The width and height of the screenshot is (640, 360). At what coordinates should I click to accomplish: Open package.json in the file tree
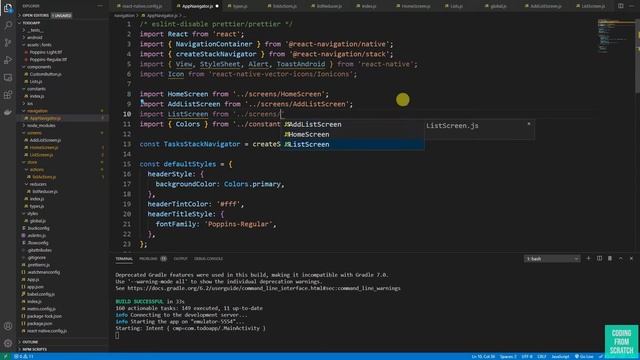(39, 324)
